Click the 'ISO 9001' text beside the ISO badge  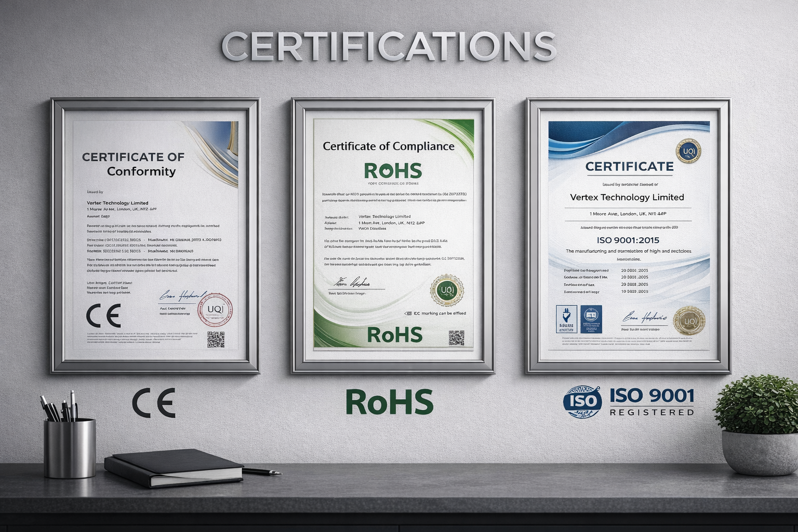(x=652, y=396)
